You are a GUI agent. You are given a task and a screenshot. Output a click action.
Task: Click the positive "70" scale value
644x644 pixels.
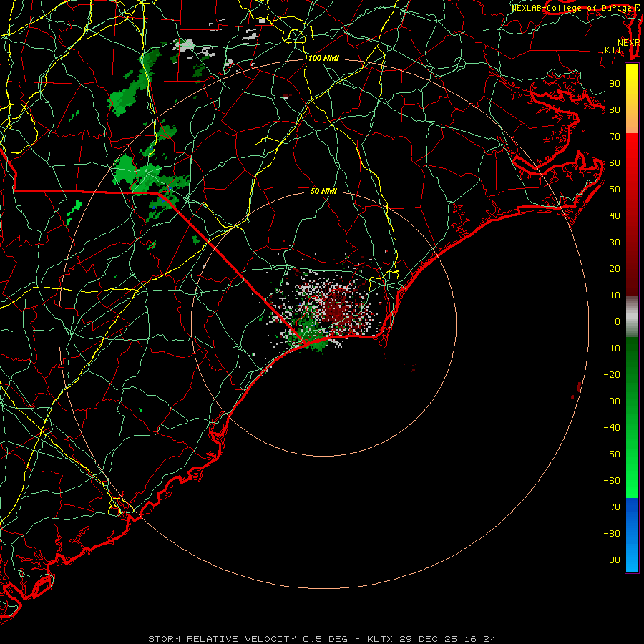pos(615,137)
